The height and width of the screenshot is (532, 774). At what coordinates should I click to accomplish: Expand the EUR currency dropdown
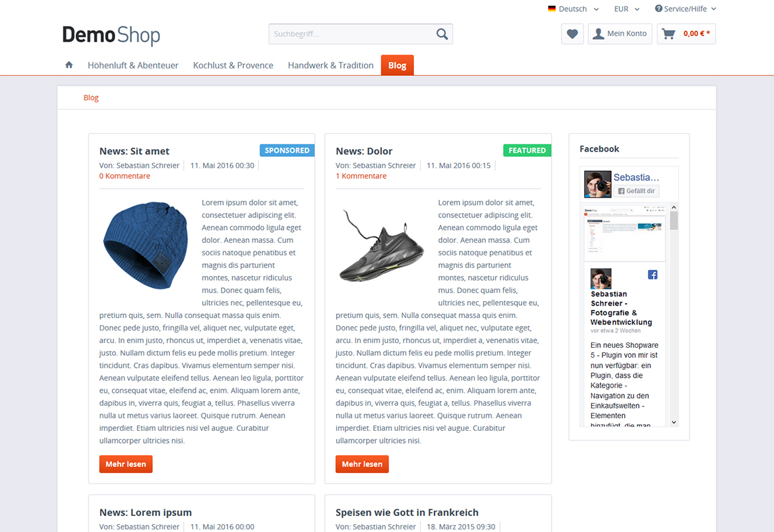pos(627,9)
